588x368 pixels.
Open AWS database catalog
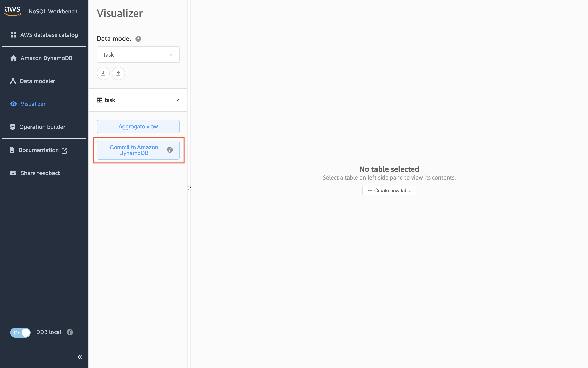44,35
